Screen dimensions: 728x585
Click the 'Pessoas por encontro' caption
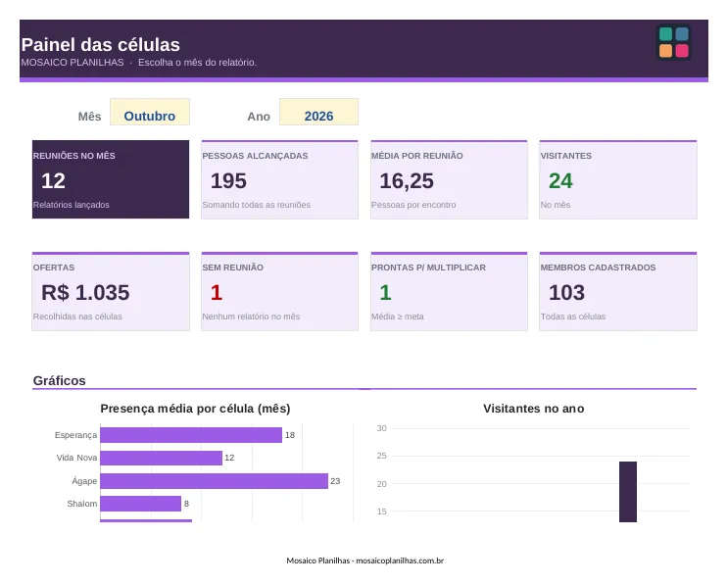click(x=413, y=205)
